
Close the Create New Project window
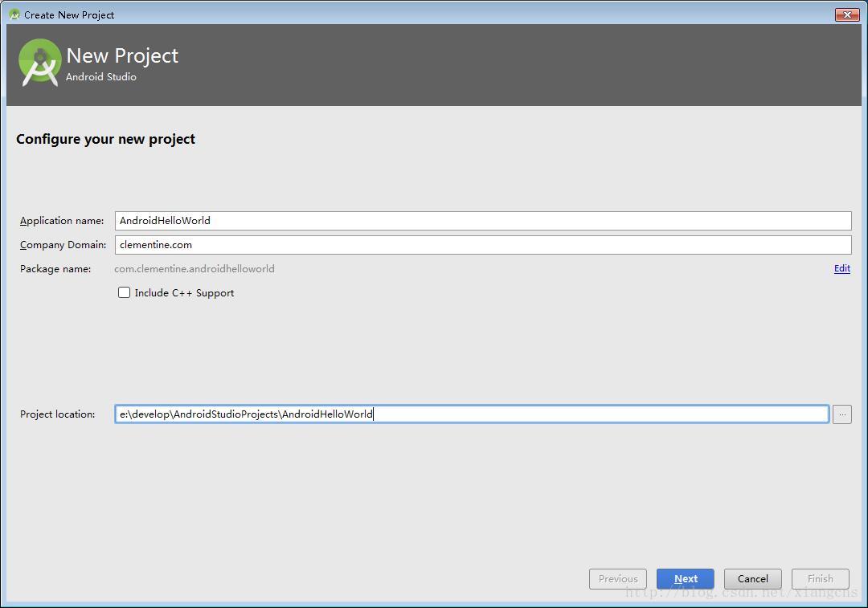click(x=847, y=14)
